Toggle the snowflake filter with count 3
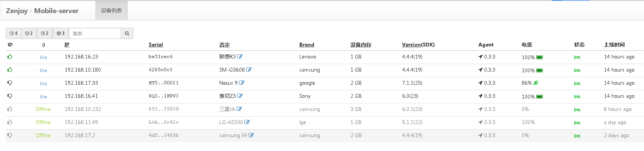The width and height of the screenshot is (644, 151). (60, 33)
